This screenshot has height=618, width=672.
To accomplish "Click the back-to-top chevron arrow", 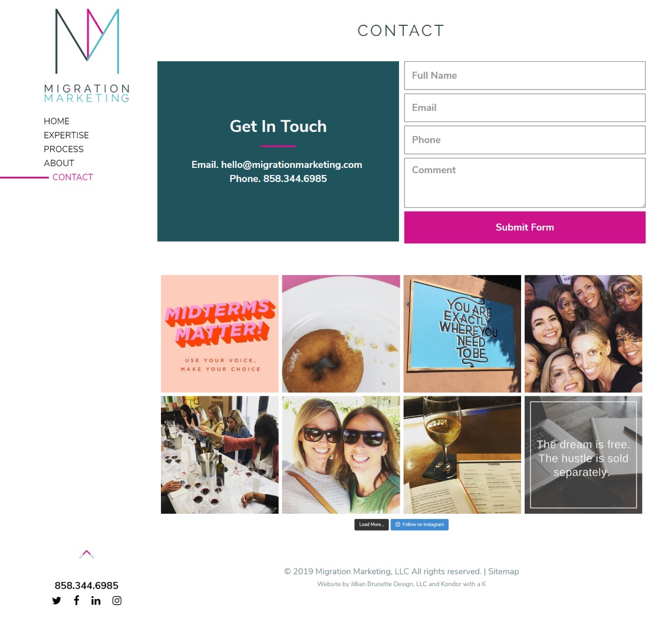I will tap(87, 554).
